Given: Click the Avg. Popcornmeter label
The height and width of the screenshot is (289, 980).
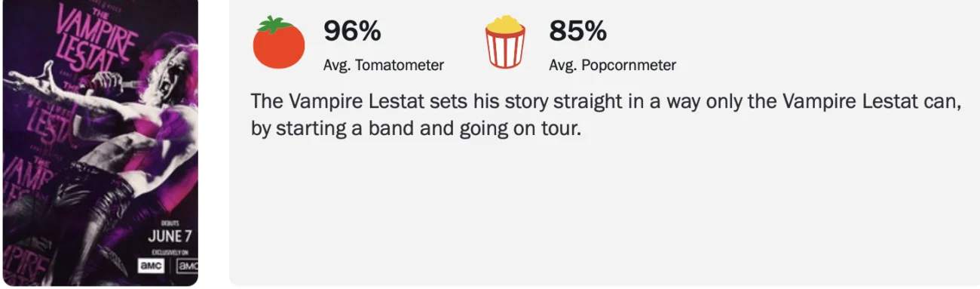Looking at the screenshot, I should (x=612, y=66).
